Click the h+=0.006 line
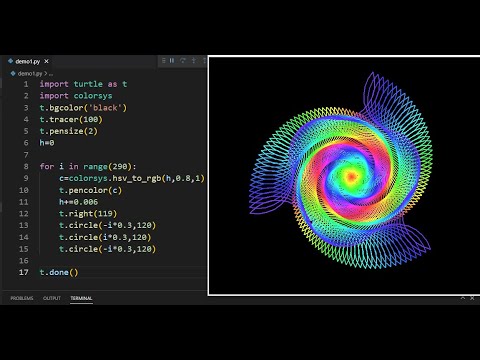This screenshot has width=480, height=360. coord(79,202)
